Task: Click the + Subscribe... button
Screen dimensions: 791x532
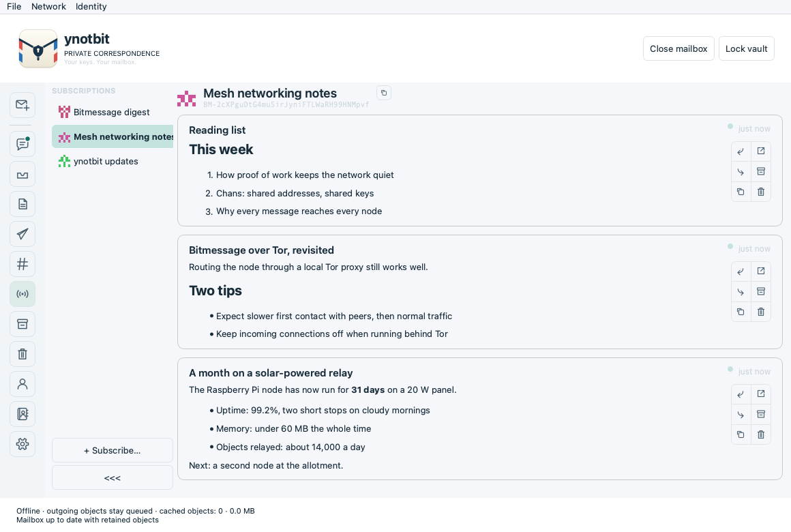Action: coord(113,450)
